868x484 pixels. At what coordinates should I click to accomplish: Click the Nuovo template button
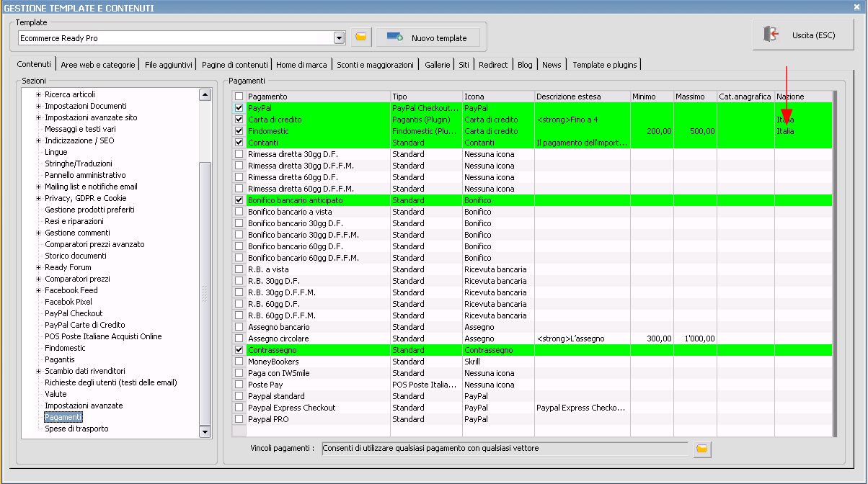(x=428, y=37)
